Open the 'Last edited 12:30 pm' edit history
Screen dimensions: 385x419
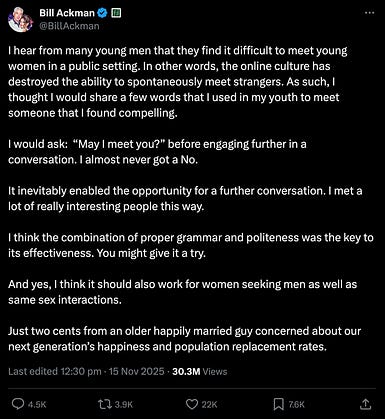[x=55, y=371]
